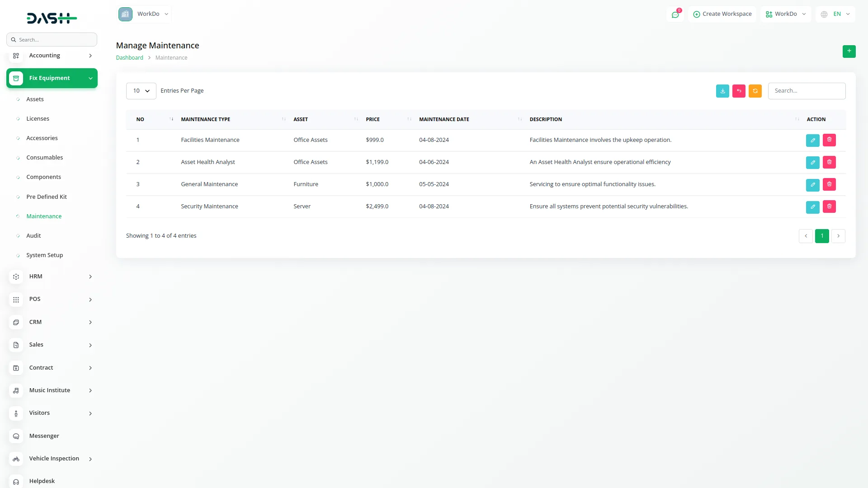
Task: Click the green add maintenance plus button
Action: 849,51
